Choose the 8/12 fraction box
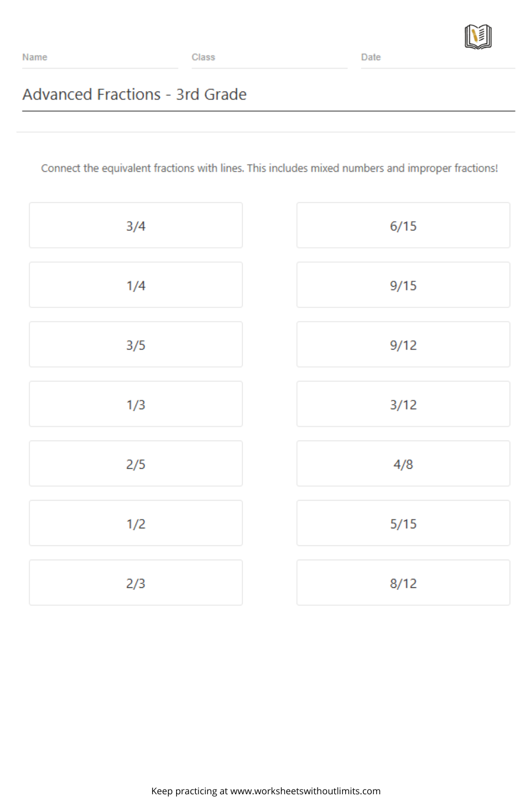 pyautogui.click(x=403, y=583)
